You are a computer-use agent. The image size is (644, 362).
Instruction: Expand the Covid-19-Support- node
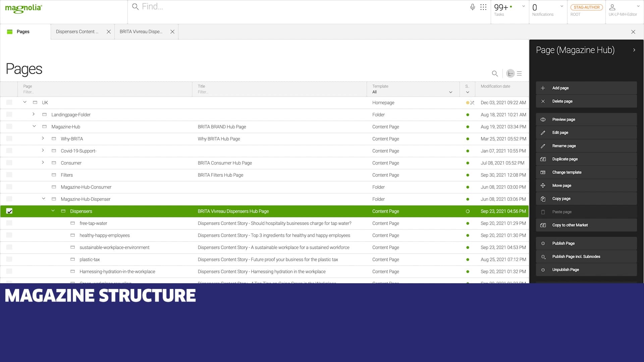[x=43, y=150]
